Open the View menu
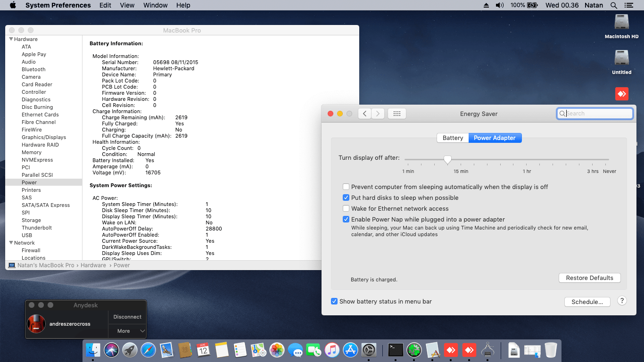This screenshot has height=362, width=644. click(127, 5)
